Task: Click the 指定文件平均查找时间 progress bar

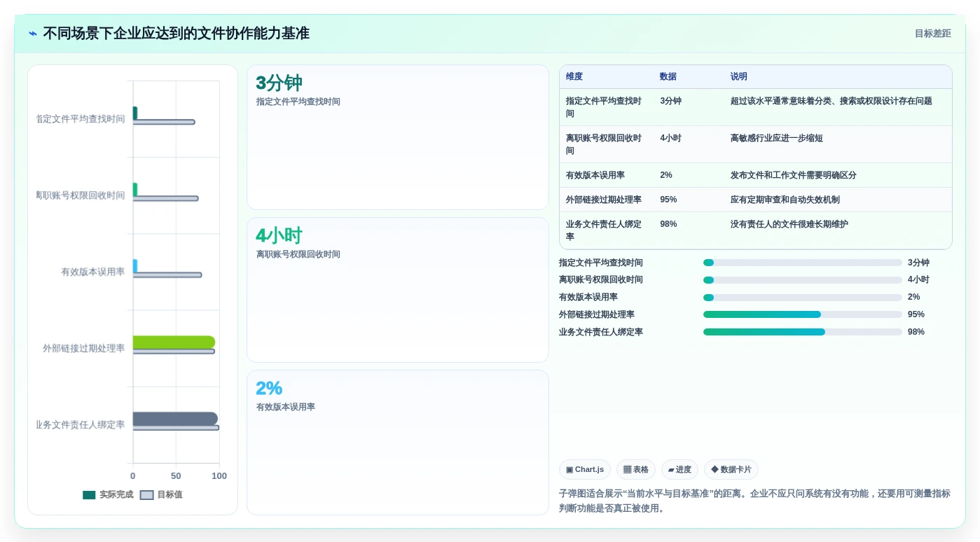Action: (x=802, y=263)
